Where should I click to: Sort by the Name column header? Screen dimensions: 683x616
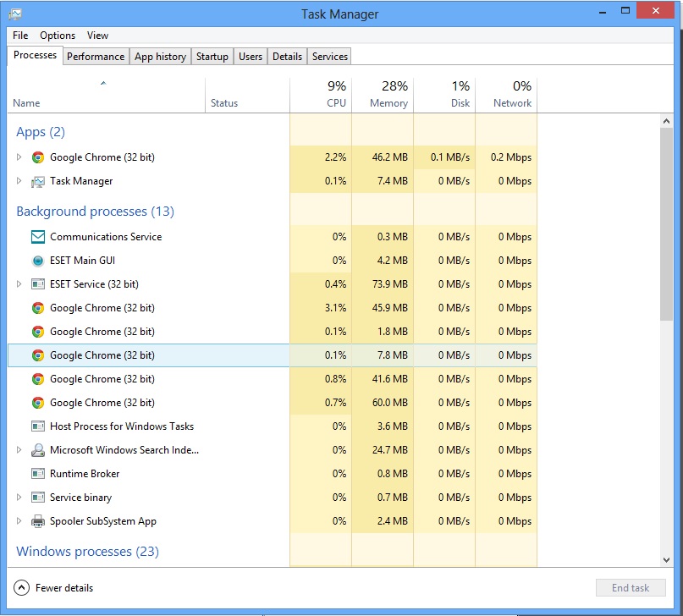pyautogui.click(x=106, y=96)
